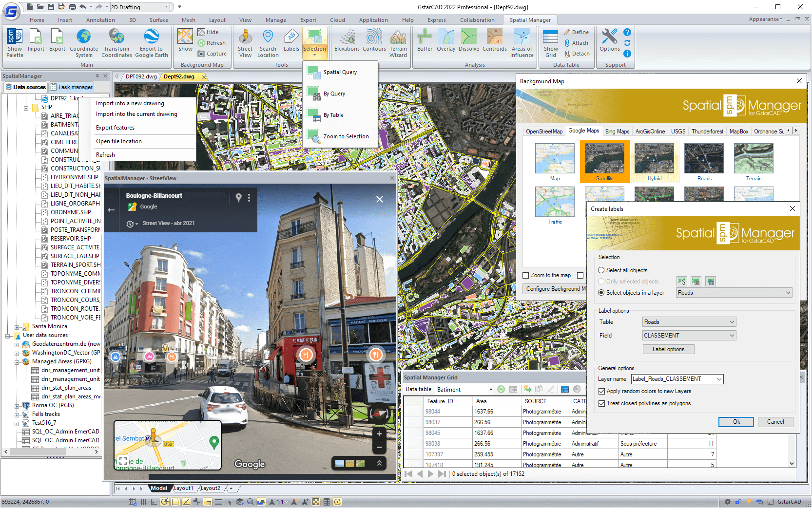Collapse the SHP tree node
Image resolution: width=812 pixels, height=508 pixels.
coord(26,108)
